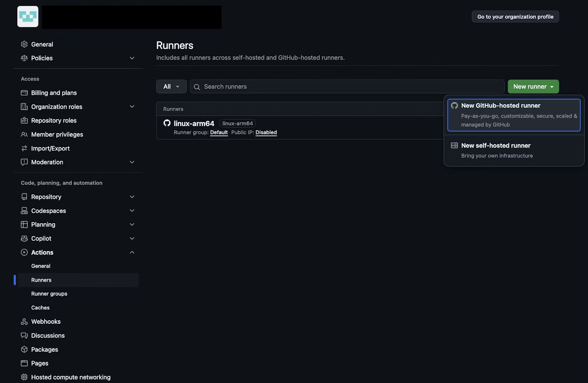The width and height of the screenshot is (588, 383).
Task: Click the Import/Export arrows icon
Action: 24,148
